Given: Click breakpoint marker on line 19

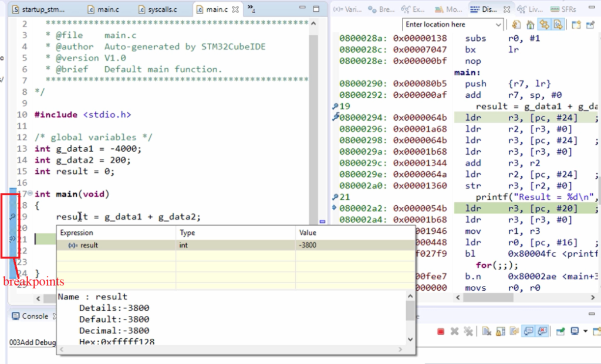Looking at the screenshot, I should point(12,217).
